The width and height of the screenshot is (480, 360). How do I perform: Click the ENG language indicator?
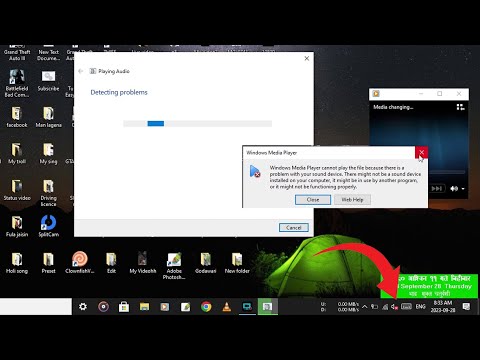point(421,306)
